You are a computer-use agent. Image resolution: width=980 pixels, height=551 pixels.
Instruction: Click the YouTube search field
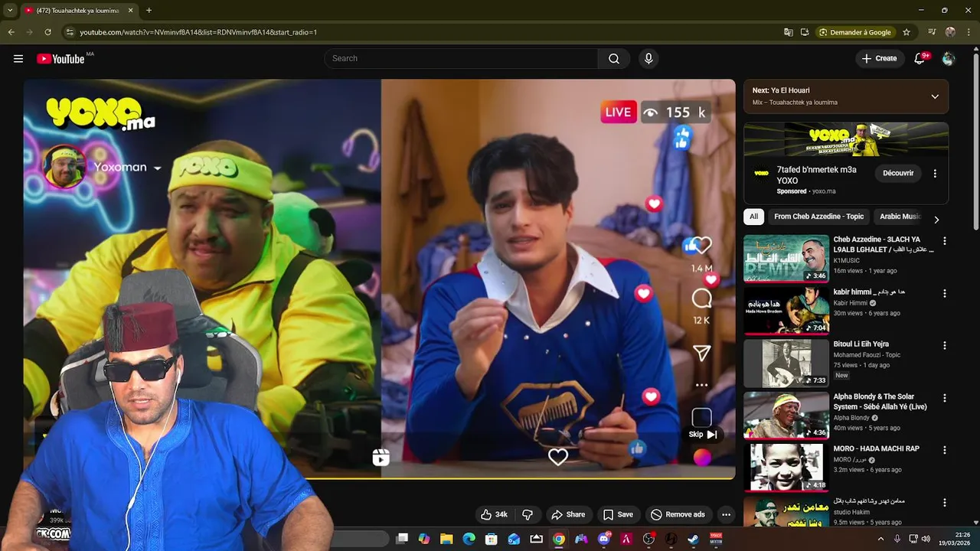pyautogui.click(x=461, y=59)
